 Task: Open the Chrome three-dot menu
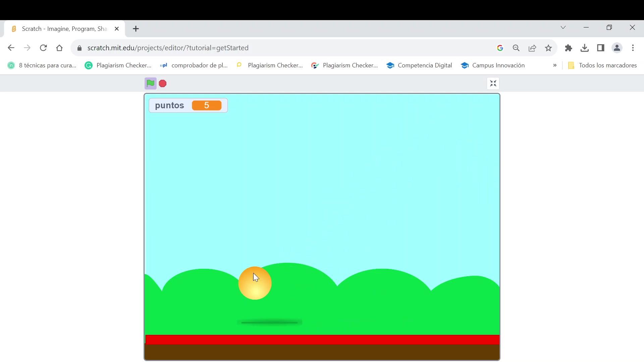point(633,48)
